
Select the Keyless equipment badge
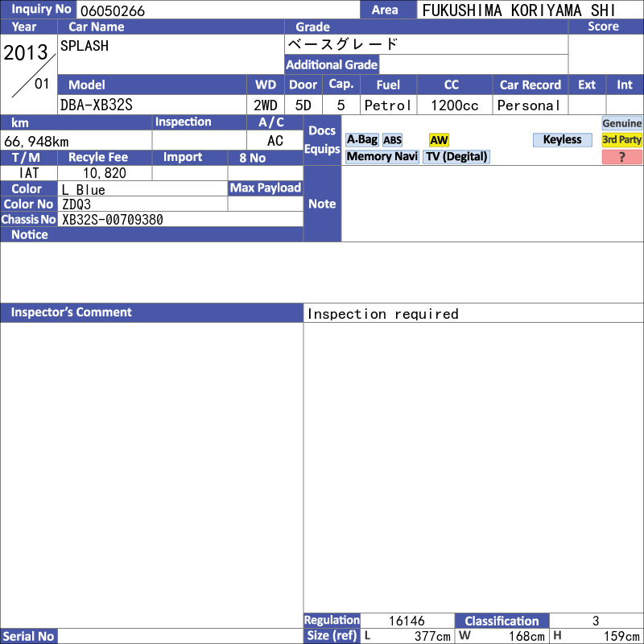pyautogui.click(x=562, y=139)
